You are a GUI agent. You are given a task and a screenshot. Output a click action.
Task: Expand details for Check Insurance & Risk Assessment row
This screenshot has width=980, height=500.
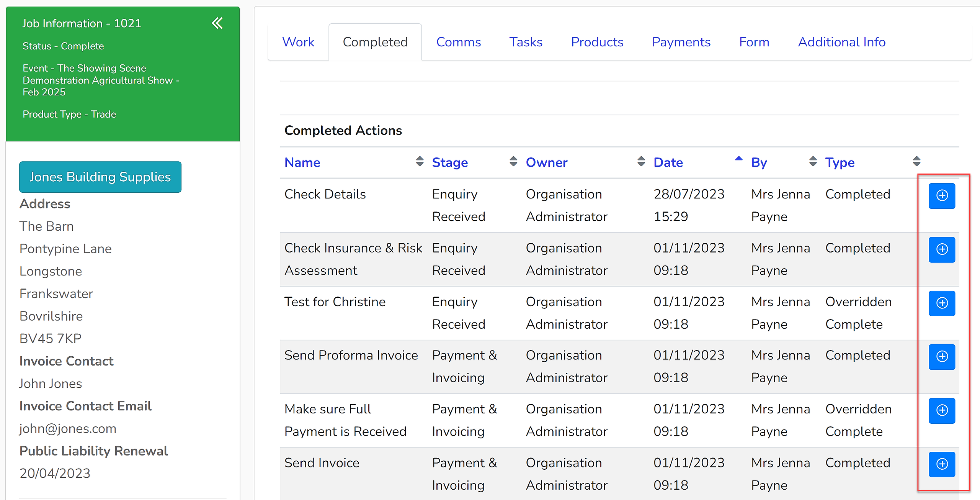(942, 249)
